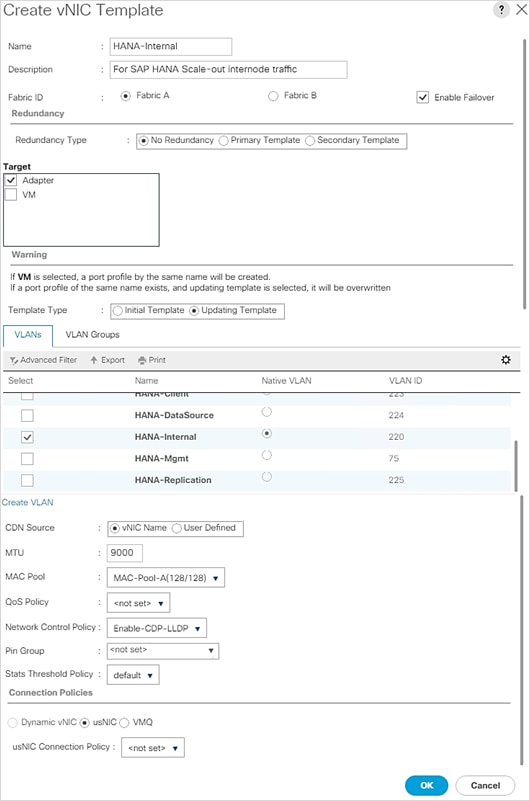Open the Pin Group dropdown

163,651
